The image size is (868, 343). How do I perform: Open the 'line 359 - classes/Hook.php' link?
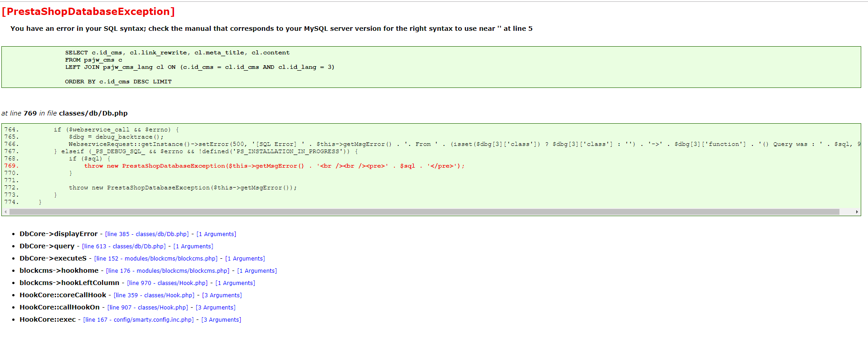click(x=154, y=295)
